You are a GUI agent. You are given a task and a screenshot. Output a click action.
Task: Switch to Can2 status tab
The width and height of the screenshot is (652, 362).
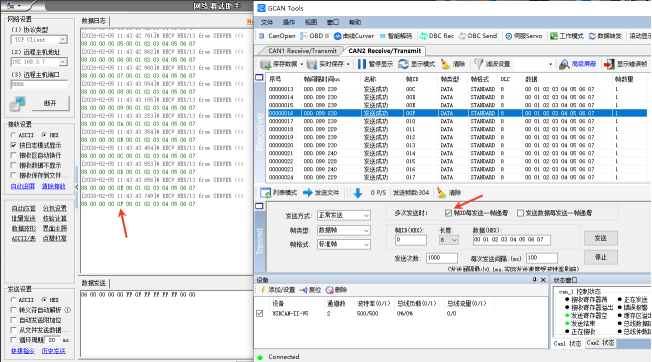coord(600,343)
